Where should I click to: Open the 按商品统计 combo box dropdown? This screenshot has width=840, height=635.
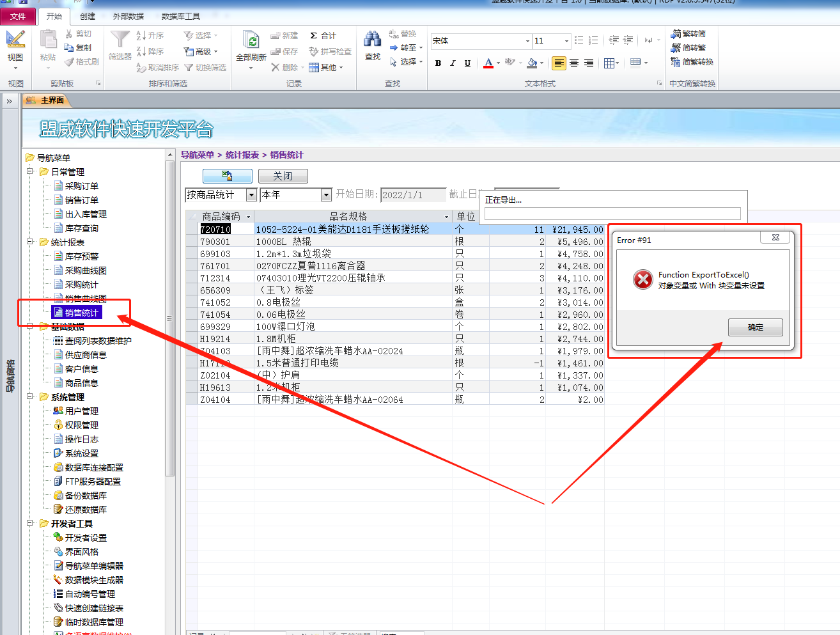[251, 195]
